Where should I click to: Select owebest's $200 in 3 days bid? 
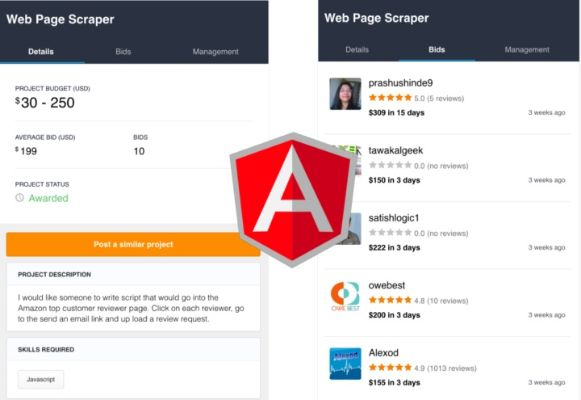coord(394,315)
